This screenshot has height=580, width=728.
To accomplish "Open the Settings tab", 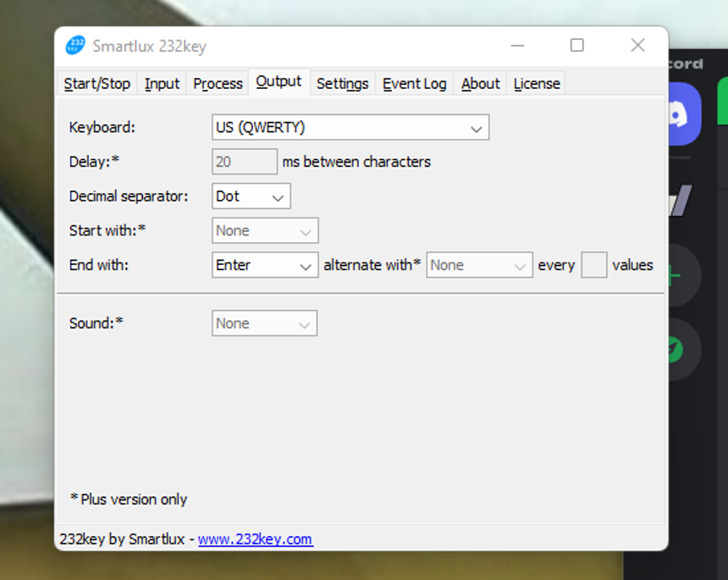I will 342,84.
